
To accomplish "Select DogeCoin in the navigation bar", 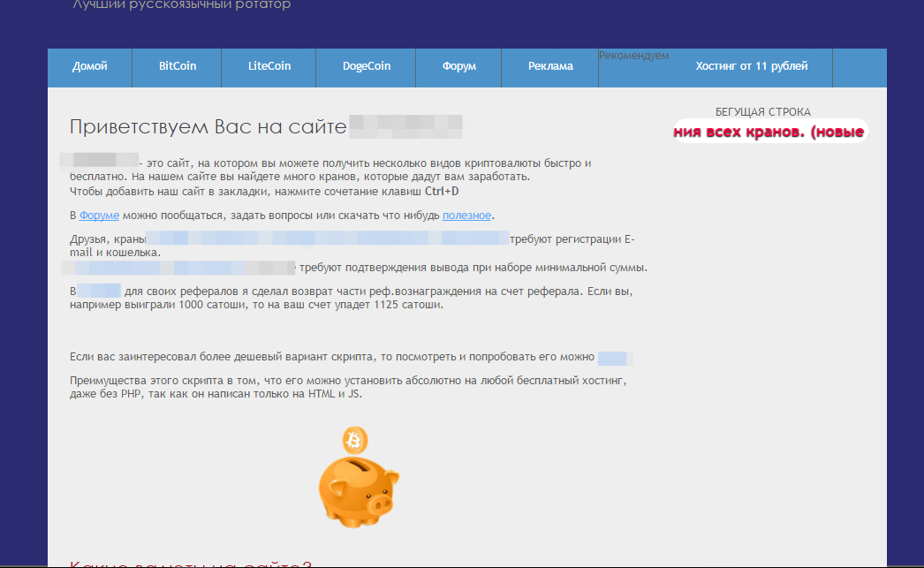I will click(366, 66).
